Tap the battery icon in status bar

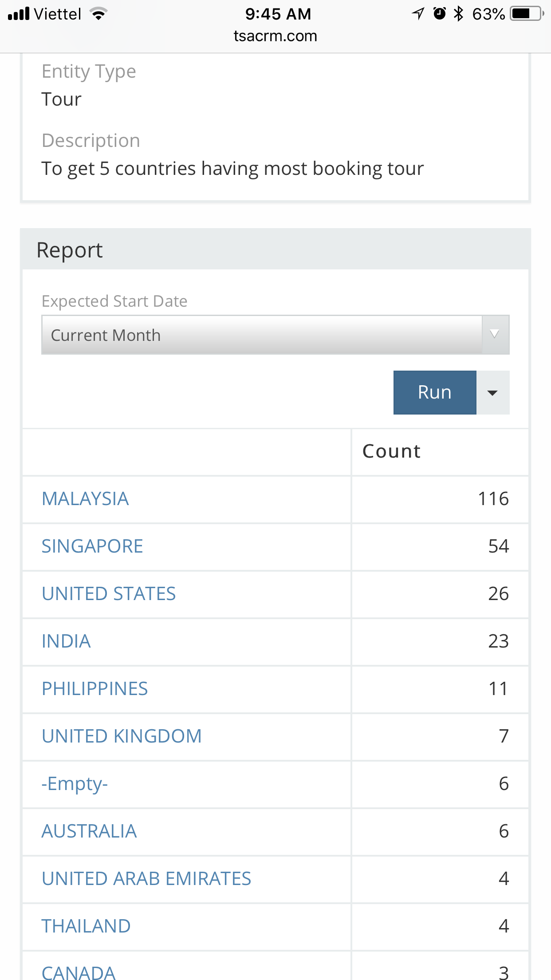(526, 14)
